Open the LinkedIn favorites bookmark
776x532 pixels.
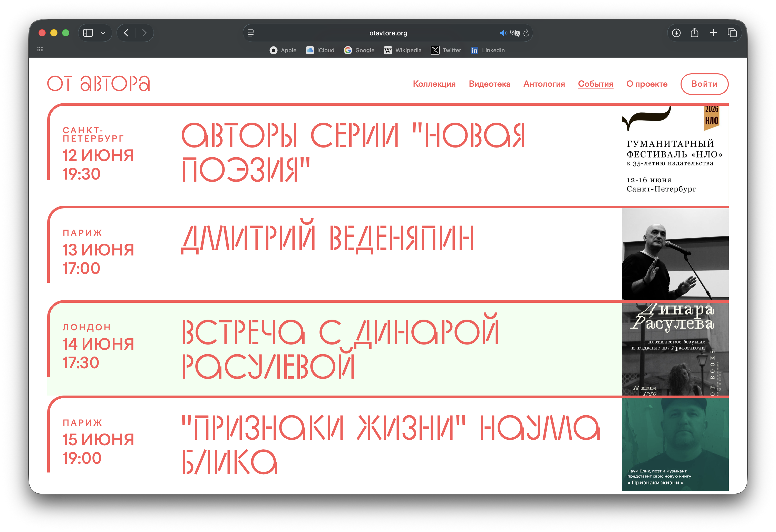[488, 50]
